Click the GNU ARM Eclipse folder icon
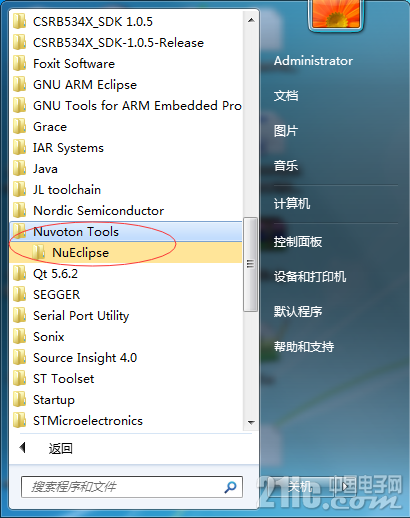The width and height of the screenshot is (410, 518). click(x=20, y=84)
